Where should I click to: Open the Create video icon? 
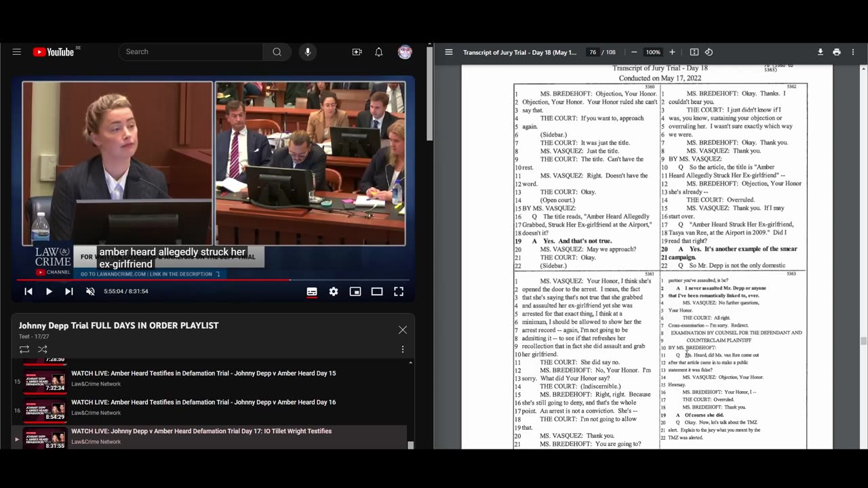[357, 52]
